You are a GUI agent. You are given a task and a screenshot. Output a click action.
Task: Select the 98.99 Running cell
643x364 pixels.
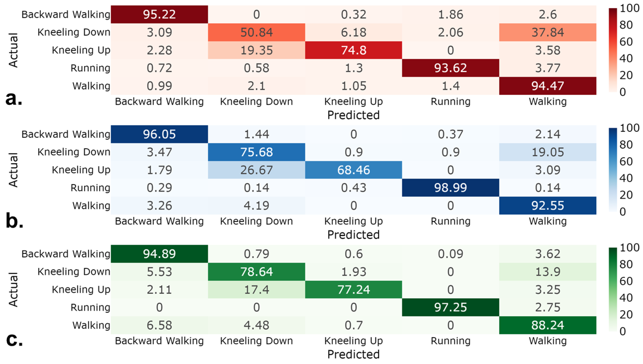[450, 188]
